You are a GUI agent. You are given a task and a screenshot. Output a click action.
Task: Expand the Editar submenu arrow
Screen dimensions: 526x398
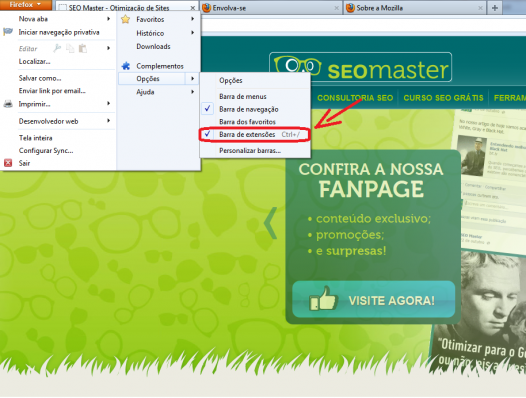pyautogui.click(x=108, y=48)
